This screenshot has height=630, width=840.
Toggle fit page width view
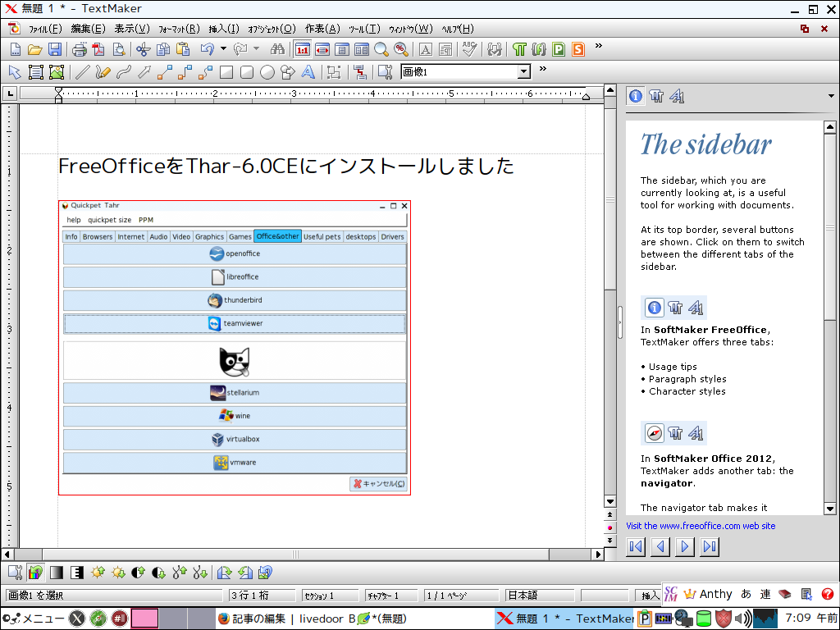click(x=322, y=50)
